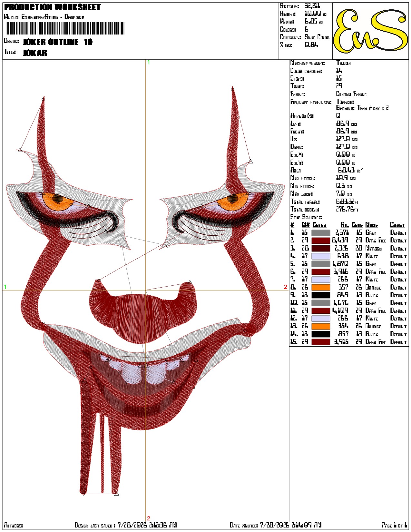Click the stitch count '638' in stop 4
Image resolution: width=411 pixels, height=532 pixels.
coord(343,256)
